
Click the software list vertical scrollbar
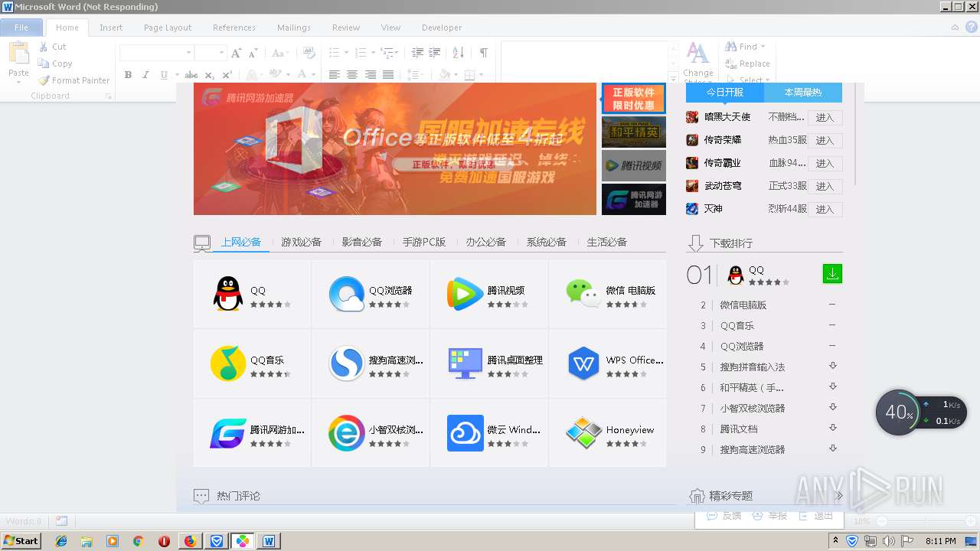[x=856, y=132]
